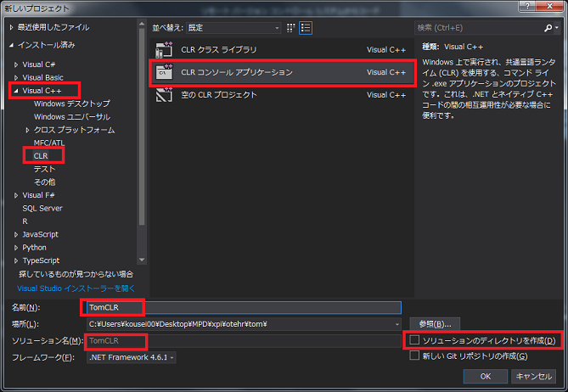568x392 pixels.
Task: Collapse the インストール済み node
Action: tap(11, 45)
